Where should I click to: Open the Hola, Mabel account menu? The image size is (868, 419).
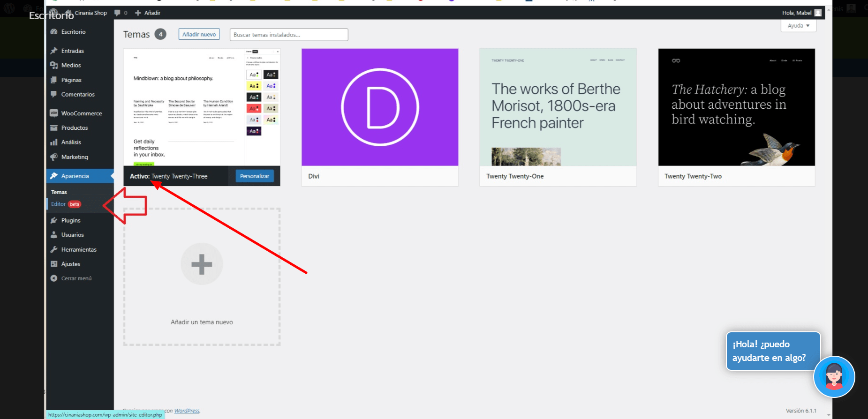801,13
